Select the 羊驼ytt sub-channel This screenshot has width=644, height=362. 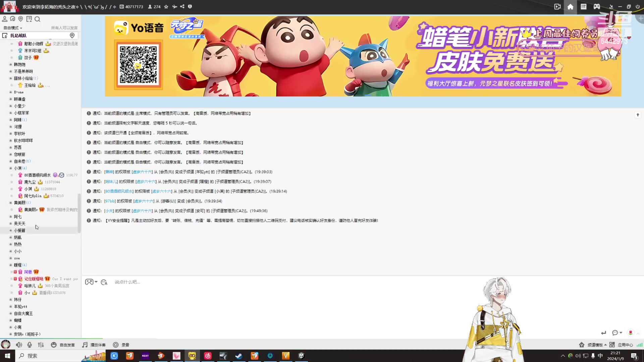tap(20, 307)
